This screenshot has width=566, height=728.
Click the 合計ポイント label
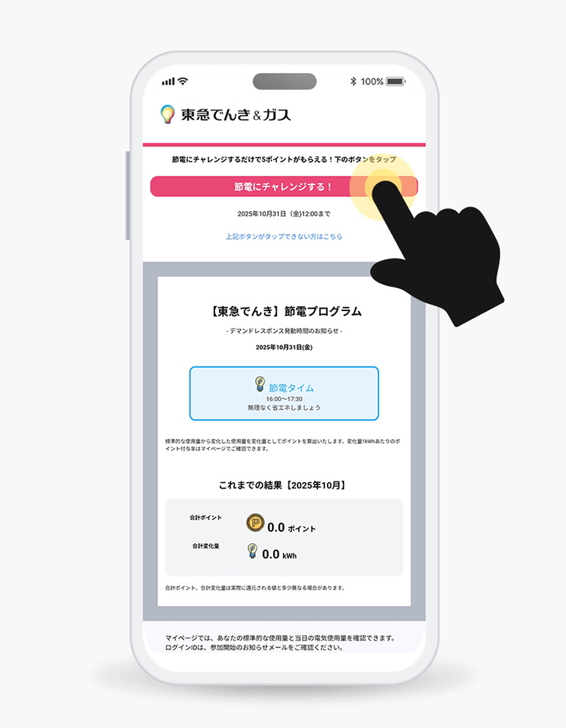[x=206, y=518]
